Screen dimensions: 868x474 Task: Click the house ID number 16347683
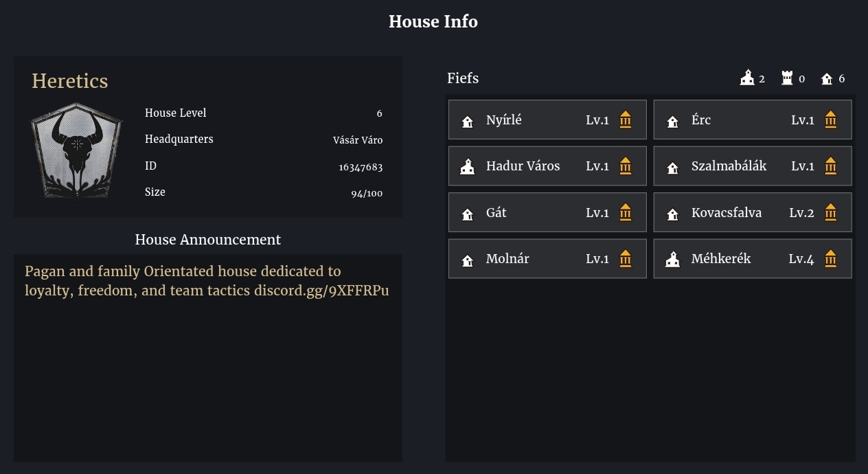pos(361,167)
